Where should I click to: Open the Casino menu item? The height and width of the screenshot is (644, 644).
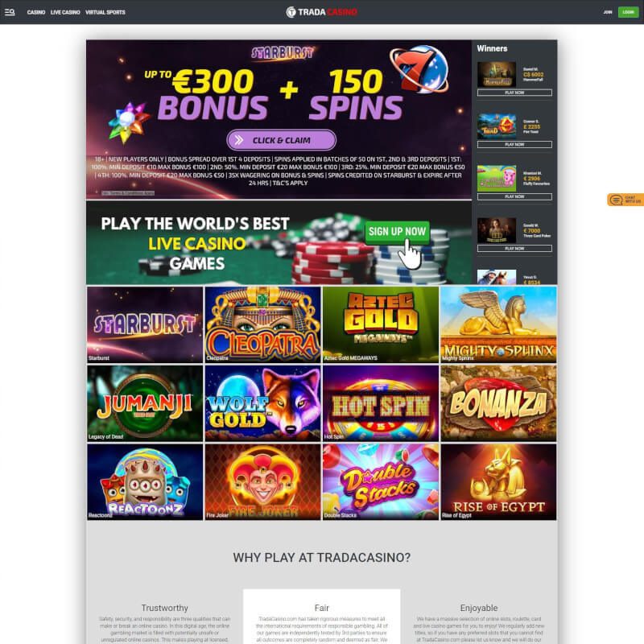36,12
